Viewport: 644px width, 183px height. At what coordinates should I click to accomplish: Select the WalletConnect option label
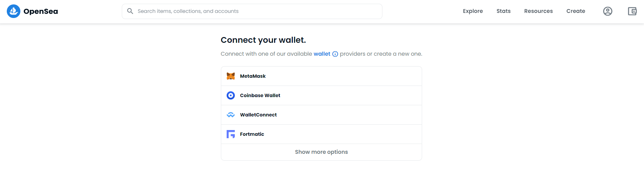point(258,115)
